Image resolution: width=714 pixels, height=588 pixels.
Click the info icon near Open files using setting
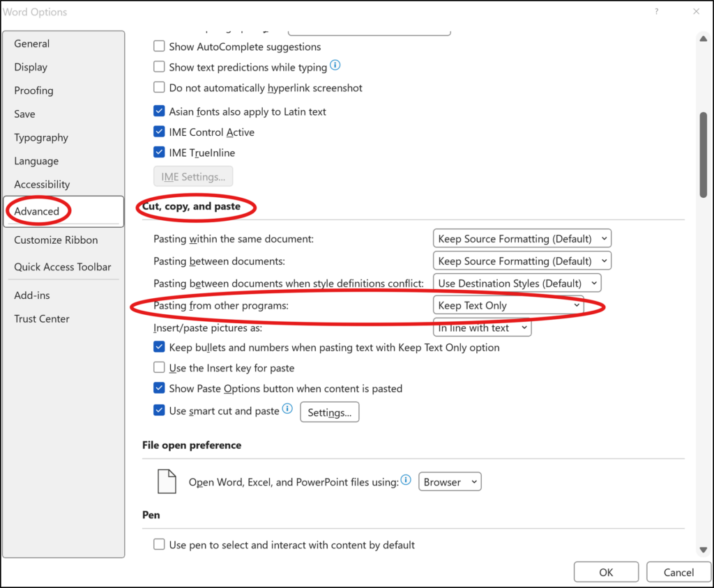click(x=406, y=479)
